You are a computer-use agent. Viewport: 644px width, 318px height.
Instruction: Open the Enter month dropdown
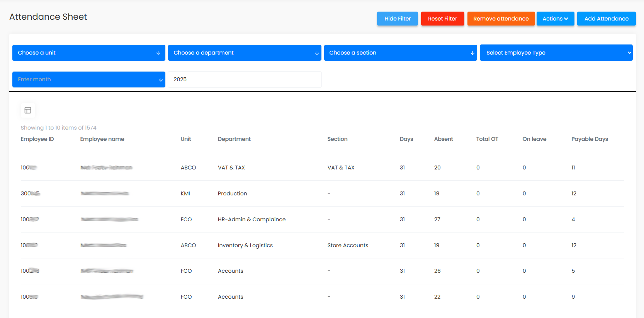[89, 80]
